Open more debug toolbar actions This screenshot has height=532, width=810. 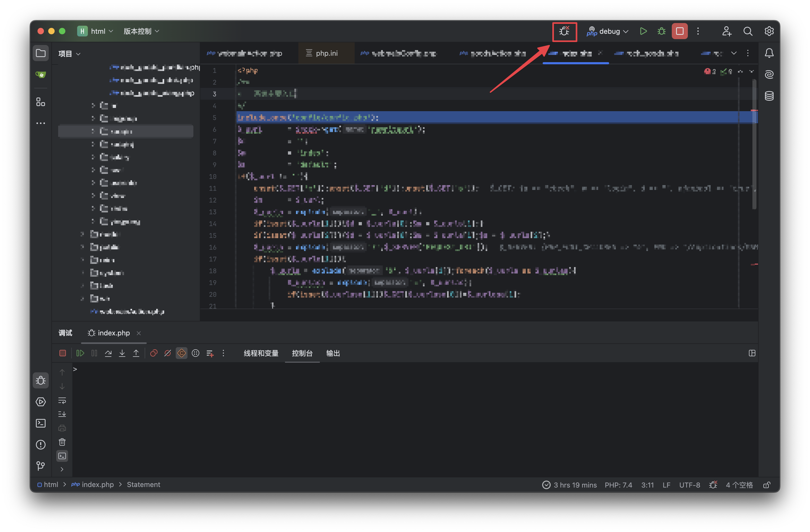click(x=224, y=353)
